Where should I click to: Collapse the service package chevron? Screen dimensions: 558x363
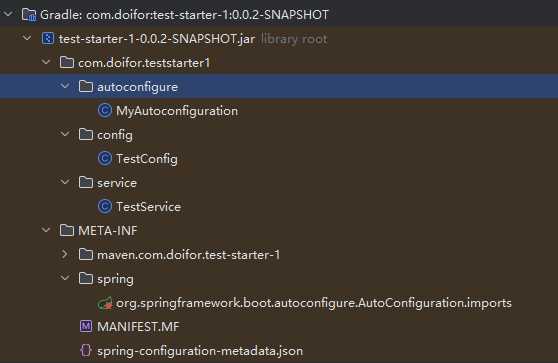pos(65,182)
